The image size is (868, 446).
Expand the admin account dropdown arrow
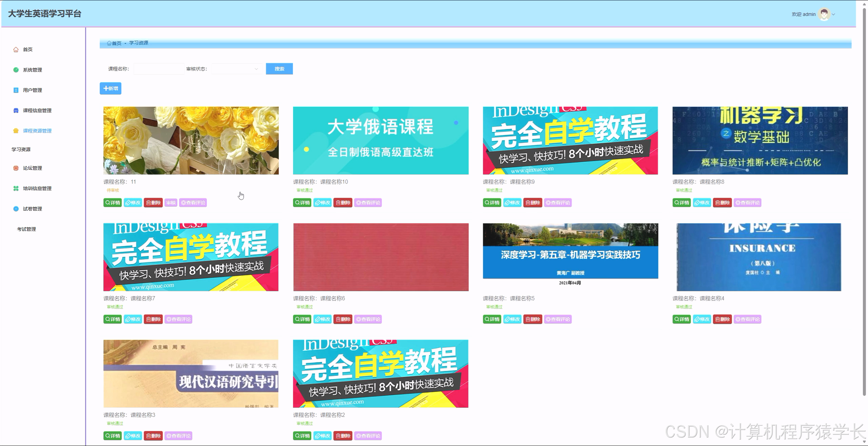pos(833,14)
